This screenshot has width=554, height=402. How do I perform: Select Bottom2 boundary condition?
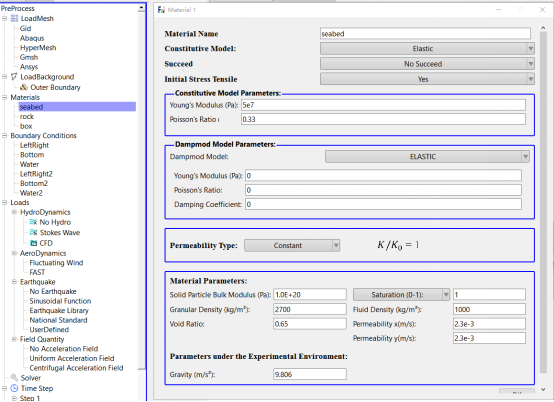click(x=34, y=183)
